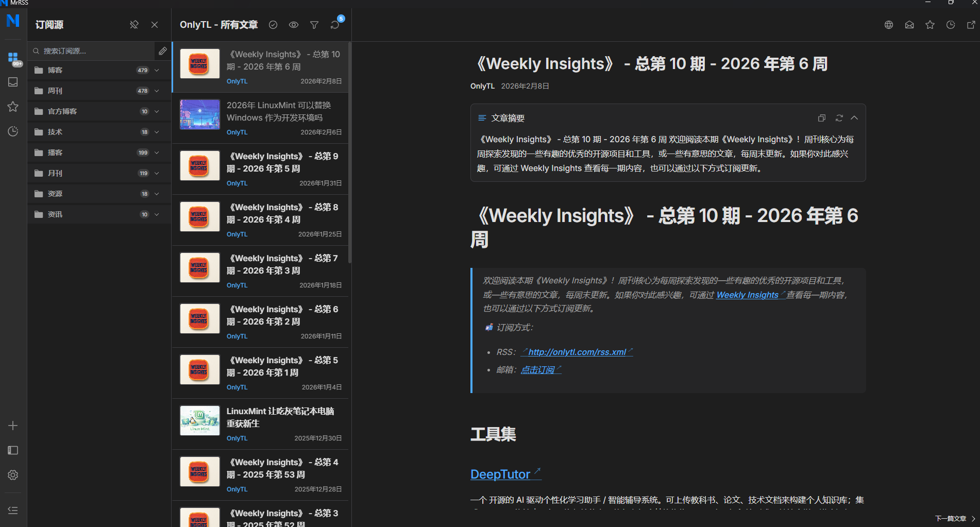This screenshot has width=980, height=527.
Task: Toggle the pin for the feed panel
Action: [x=134, y=25]
